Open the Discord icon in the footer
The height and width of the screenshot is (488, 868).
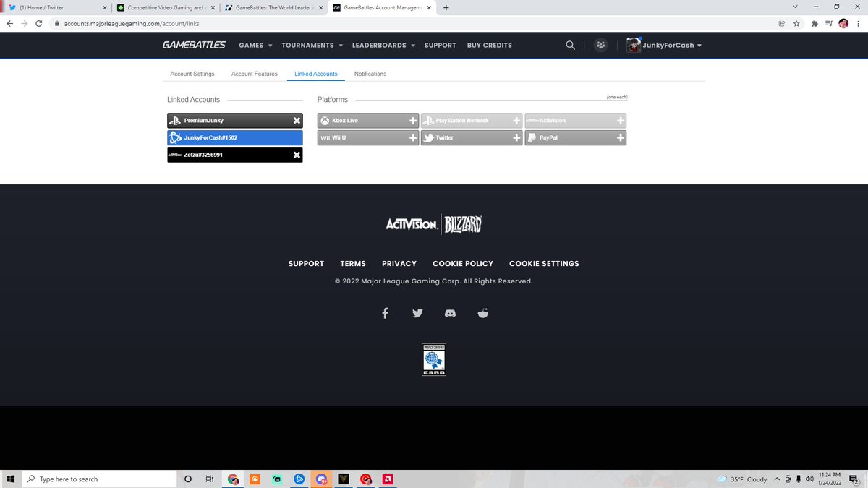tap(450, 313)
